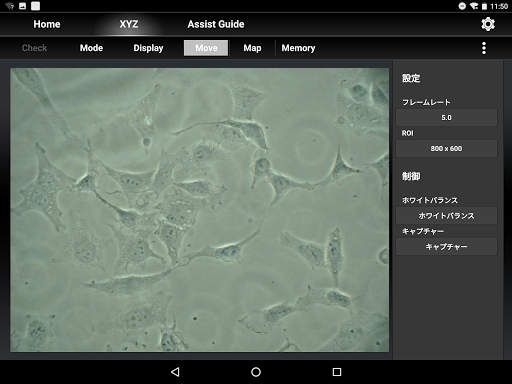Tap the Android home circle button
This screenshot has width=512, height=384.
(256, 372)
